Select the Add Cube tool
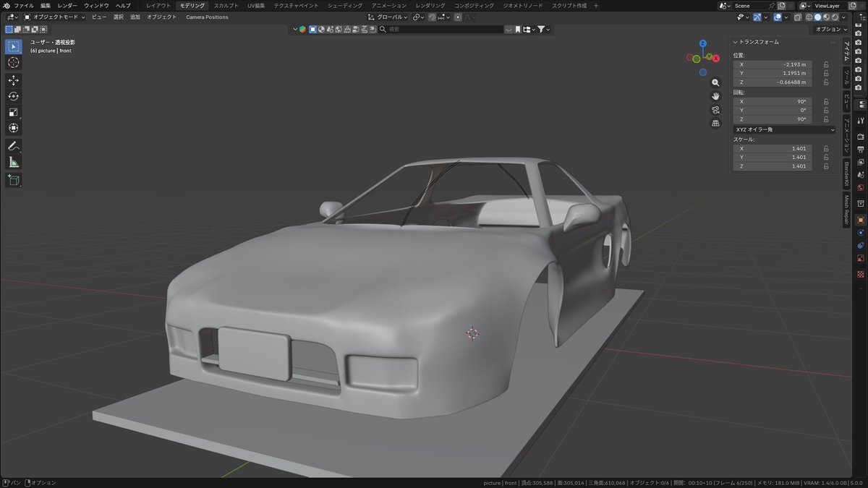This screenshot has height=488, width=868. pyautogui.click(x=14, y=179)
